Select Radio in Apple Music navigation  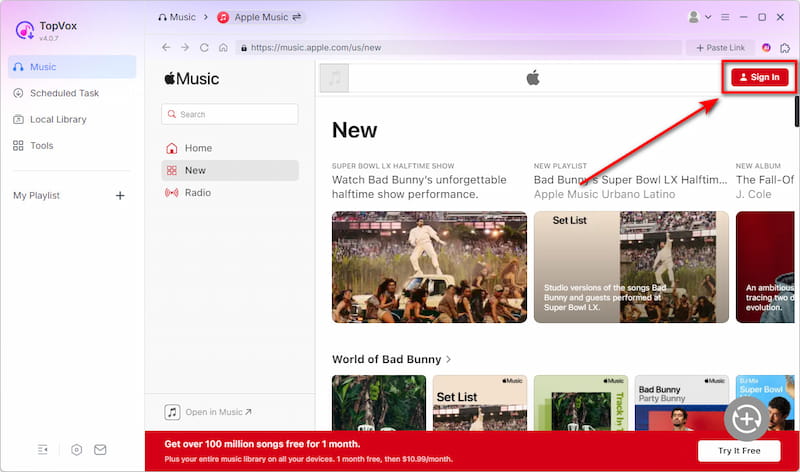point(230,193)
